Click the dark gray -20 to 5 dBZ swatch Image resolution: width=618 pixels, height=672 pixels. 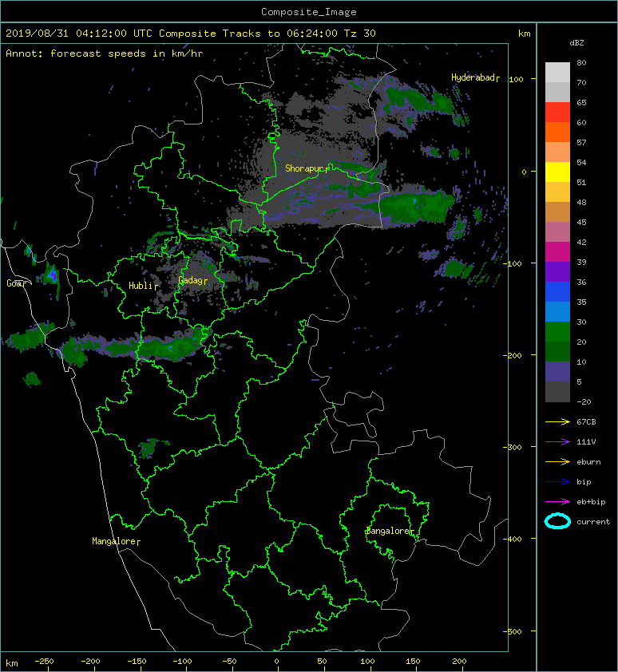[x=557, y=392]
